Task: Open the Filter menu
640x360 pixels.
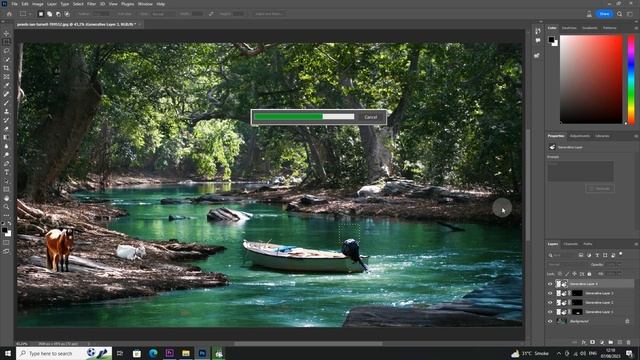Action: click(x=91, y=4)
